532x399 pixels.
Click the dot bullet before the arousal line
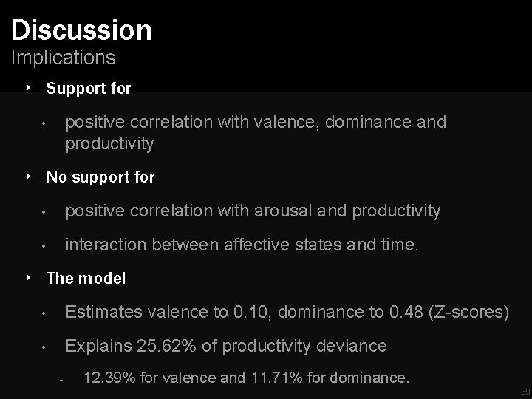point(45,212)
